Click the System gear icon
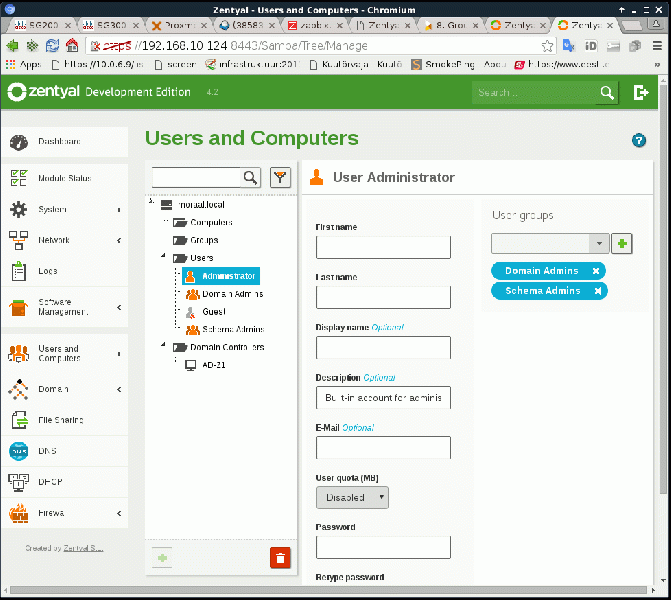The height and width of the screenshot is (600, 671). click(x=18, y=209)
